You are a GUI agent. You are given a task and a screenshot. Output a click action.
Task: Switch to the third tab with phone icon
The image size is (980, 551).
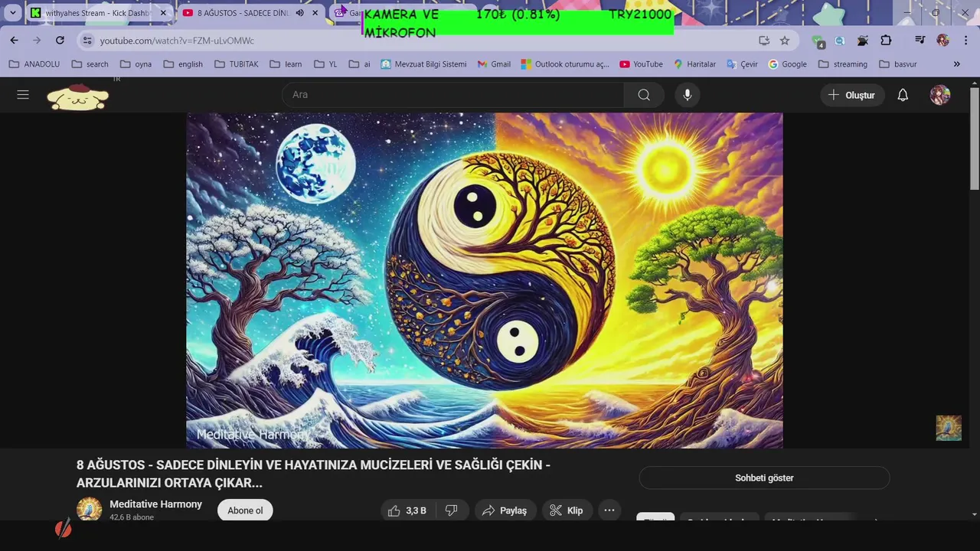tap(346, 13)
